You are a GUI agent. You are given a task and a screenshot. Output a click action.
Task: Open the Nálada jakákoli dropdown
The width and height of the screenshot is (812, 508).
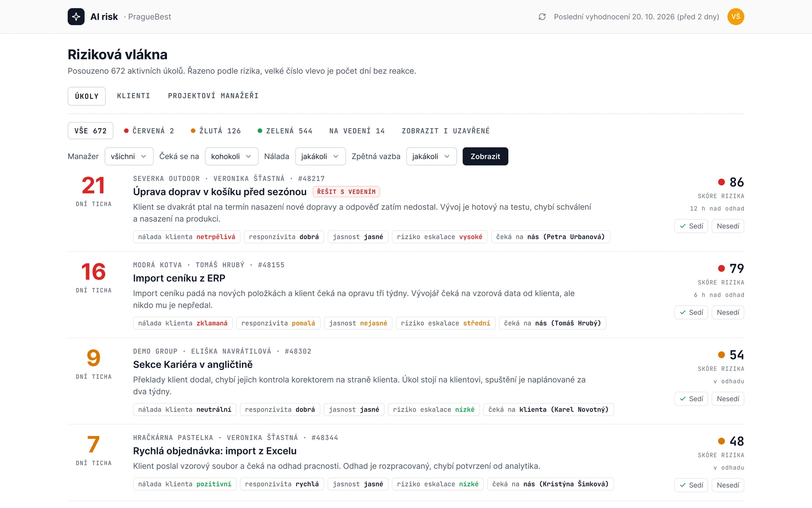[320, 156]
